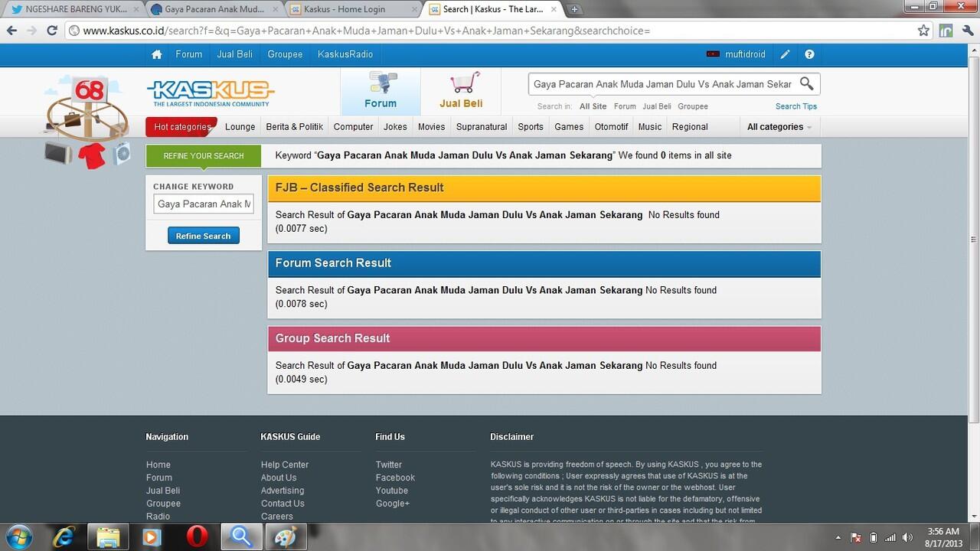980x551 pixels.
Task: Click the volume speaker tray icon
Action: 907,537
